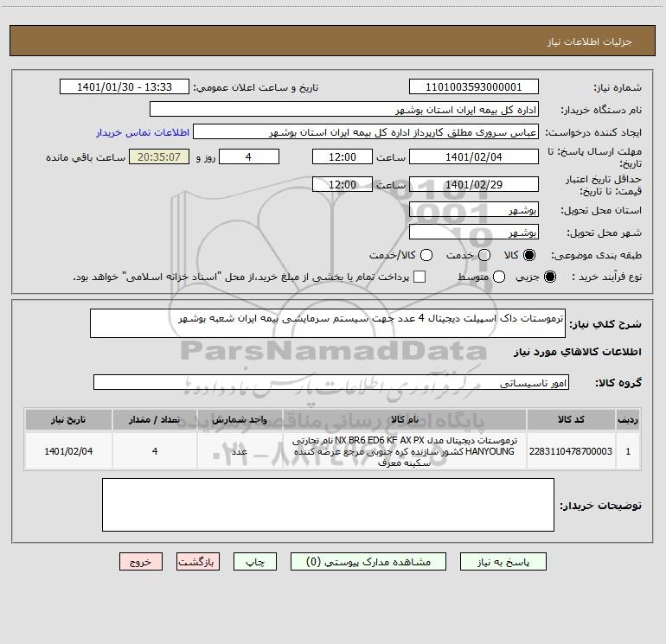
Task: Click the تاریخ نیاز column header
Action: click(x=68, y=419)
